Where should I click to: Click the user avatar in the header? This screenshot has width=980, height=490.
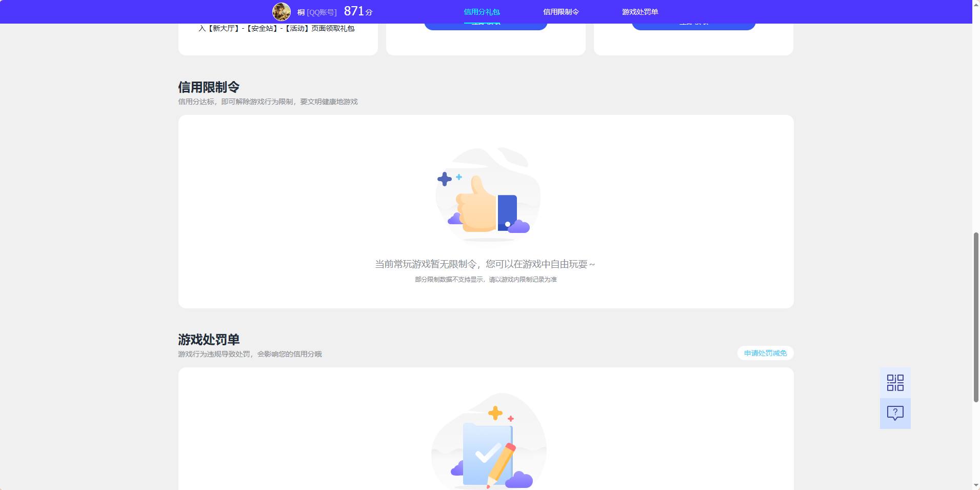[282, 12]
